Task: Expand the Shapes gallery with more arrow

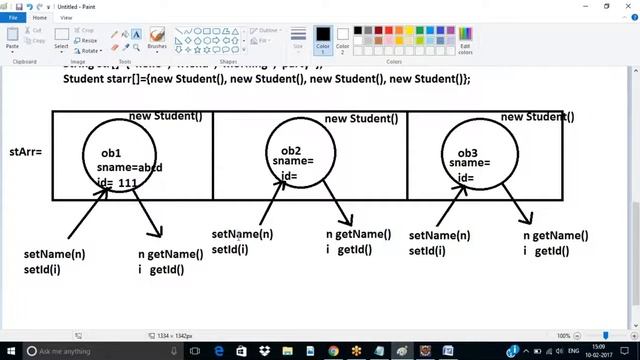Action: (244, 50)
